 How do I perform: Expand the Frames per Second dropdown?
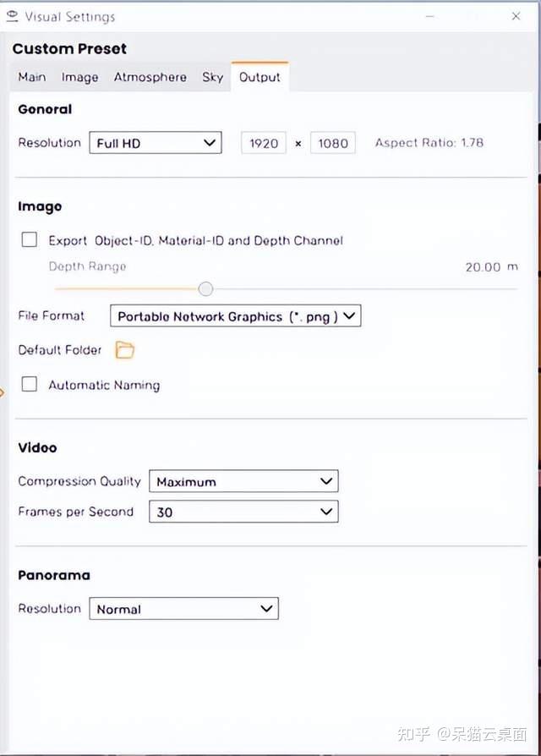click(x=243, y=512)
